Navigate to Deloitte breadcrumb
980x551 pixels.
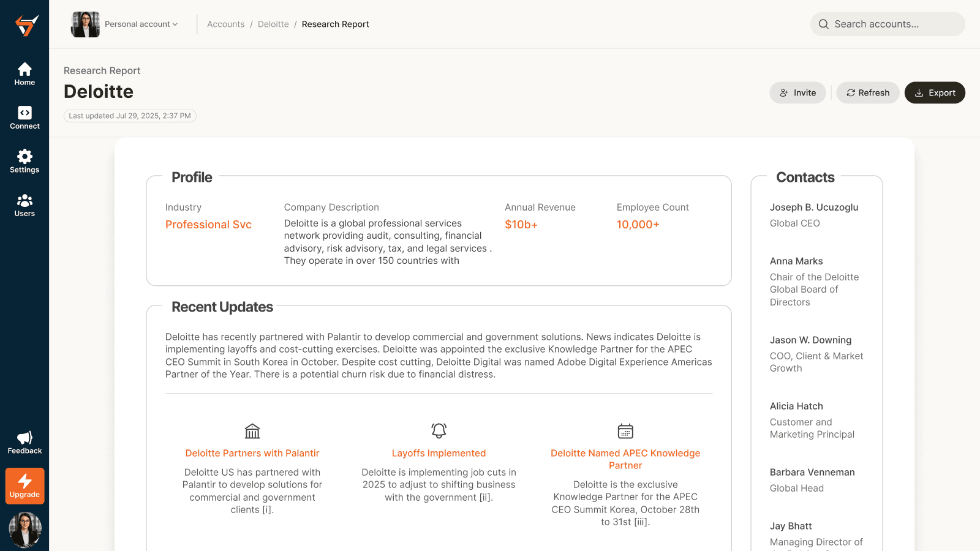(x=273, y=24)
